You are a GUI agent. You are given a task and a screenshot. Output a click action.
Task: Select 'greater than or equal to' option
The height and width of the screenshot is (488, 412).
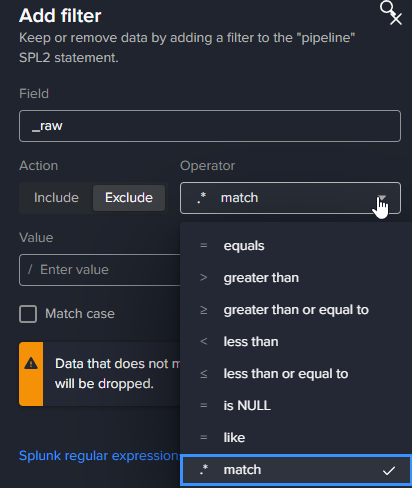[296, 310]
